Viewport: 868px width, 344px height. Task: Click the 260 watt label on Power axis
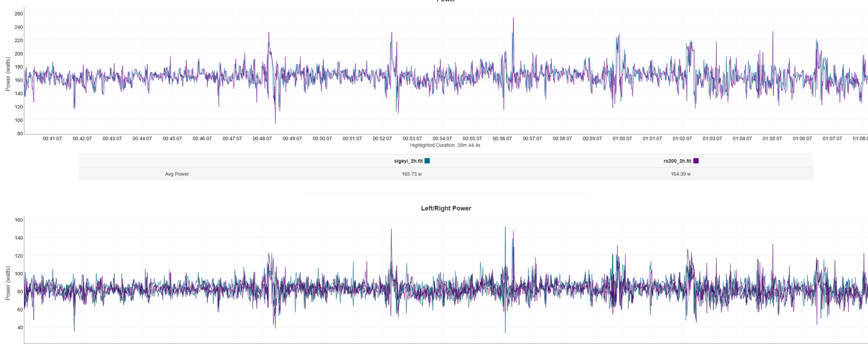pos(19,14)
